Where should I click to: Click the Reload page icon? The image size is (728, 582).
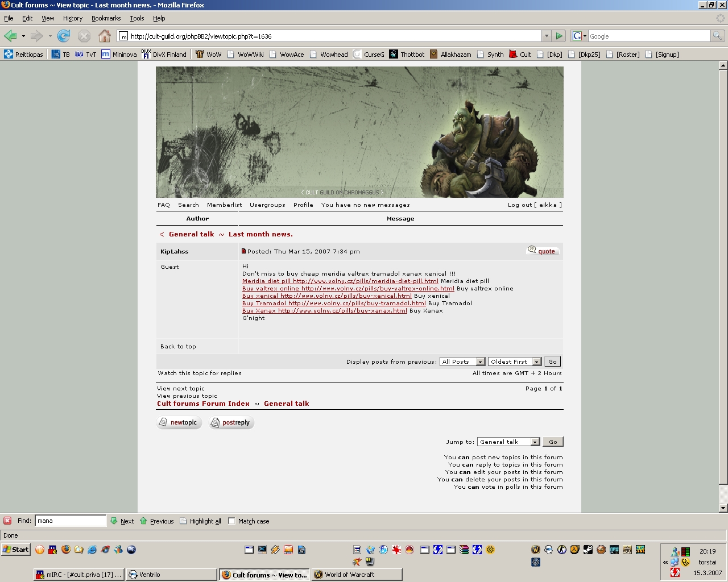[x=64, y=36]
